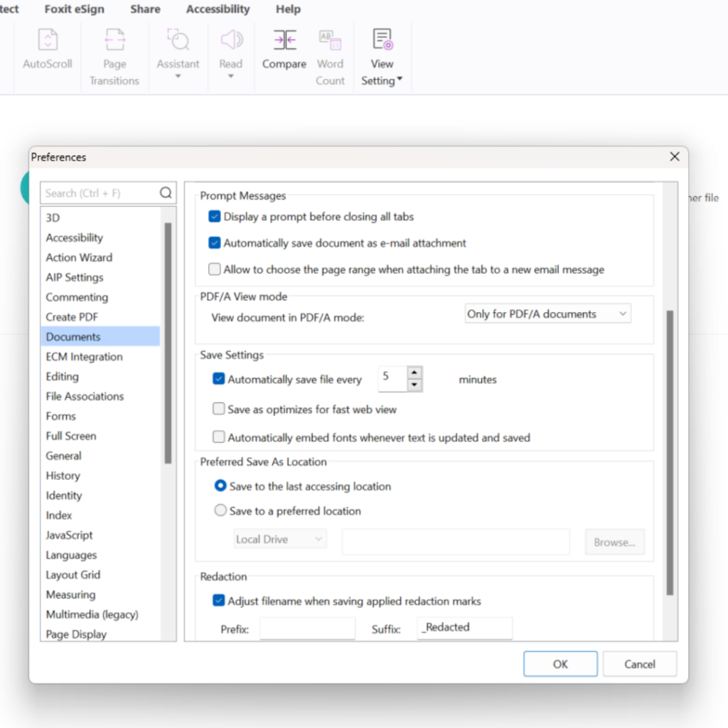This screenshot has width=728, height=728.
Task: Click the category list vertical scrollbar
Action: click(168, 343)
